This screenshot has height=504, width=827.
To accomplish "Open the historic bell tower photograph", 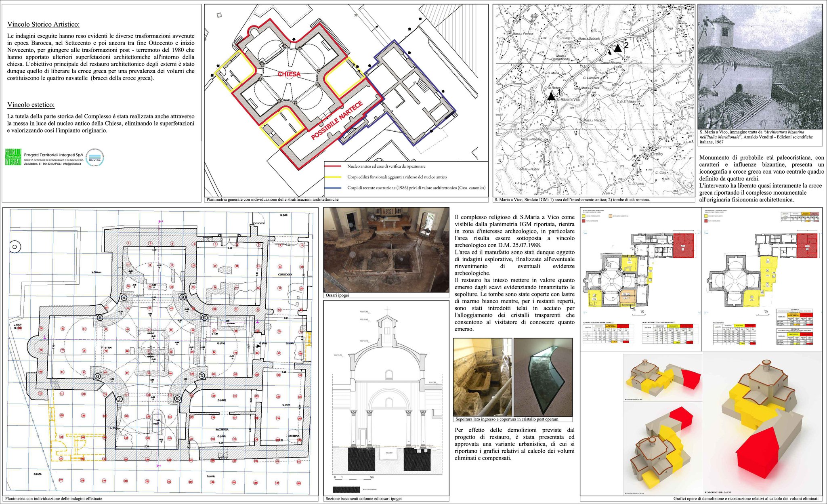I will (x=760, y=67).
